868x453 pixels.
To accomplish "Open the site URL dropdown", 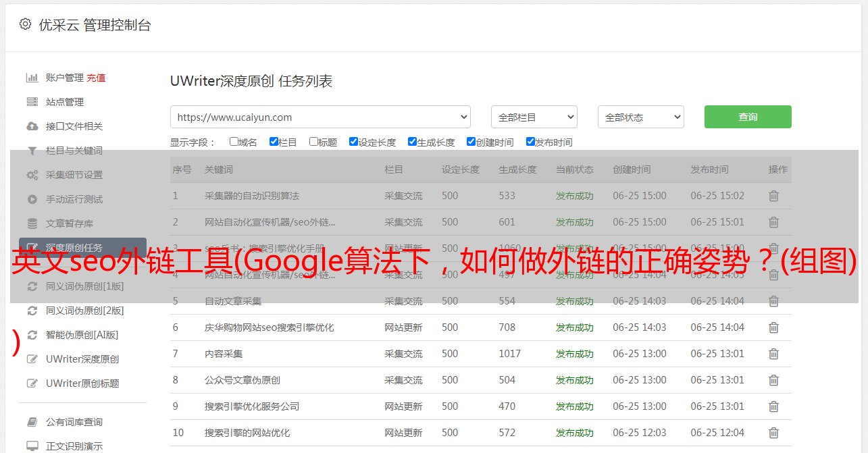I will [320, 117].
